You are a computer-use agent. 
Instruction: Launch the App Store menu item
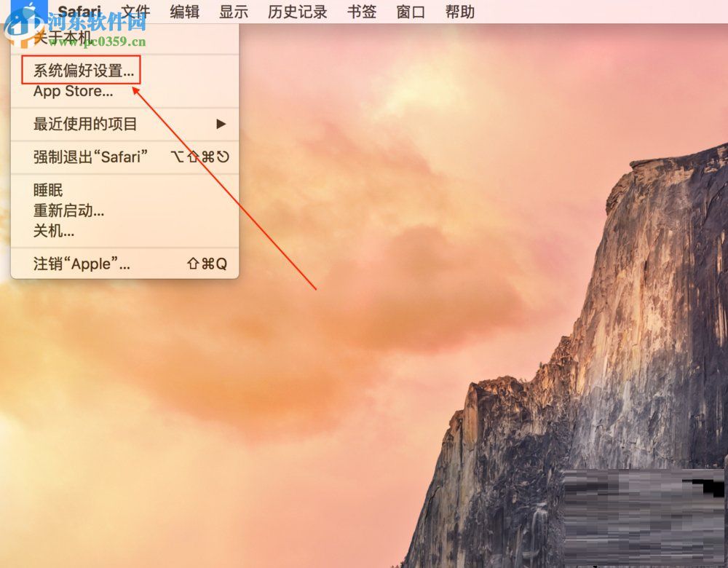(x=71, y=92)
